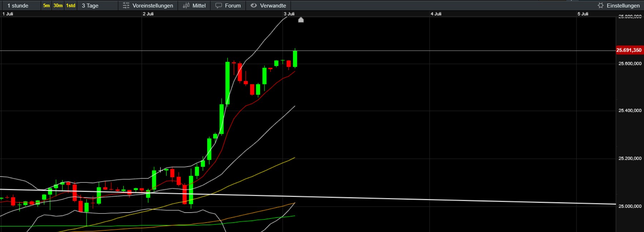Click the red 25.691,350 current price tag
Image resolution: width=644 pixels, height=232 pixels.
pos(629,50)
